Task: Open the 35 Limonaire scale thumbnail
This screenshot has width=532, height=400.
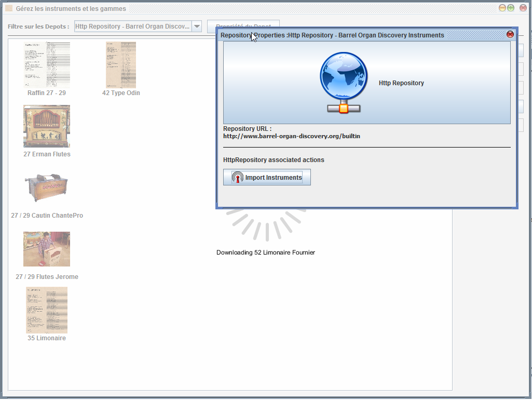Action: click(47, 310)
